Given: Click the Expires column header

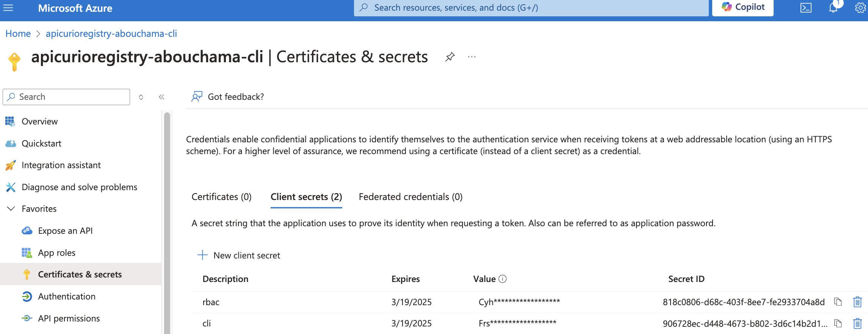Looking at the screenshot, I should [406, 279].
